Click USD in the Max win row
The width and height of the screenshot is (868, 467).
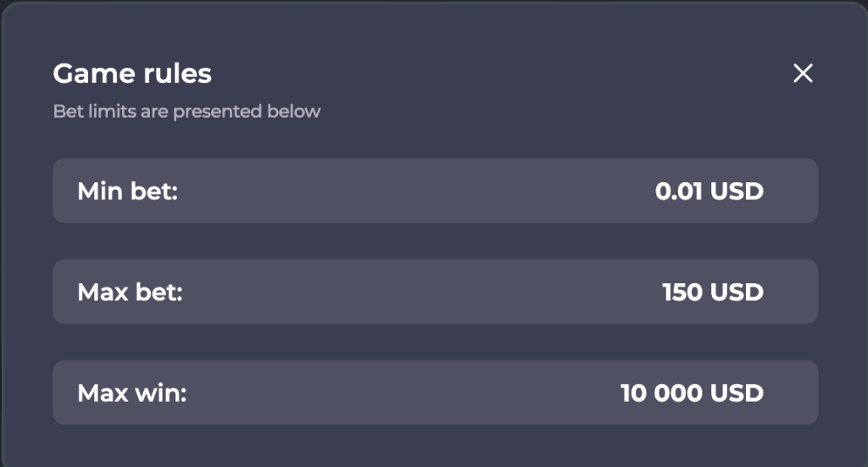coord(737,393)
